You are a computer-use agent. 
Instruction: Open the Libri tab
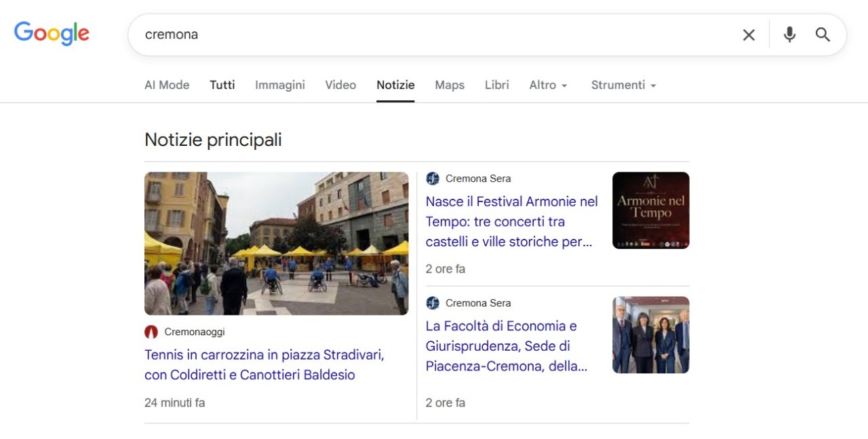(x=497, y=85)
